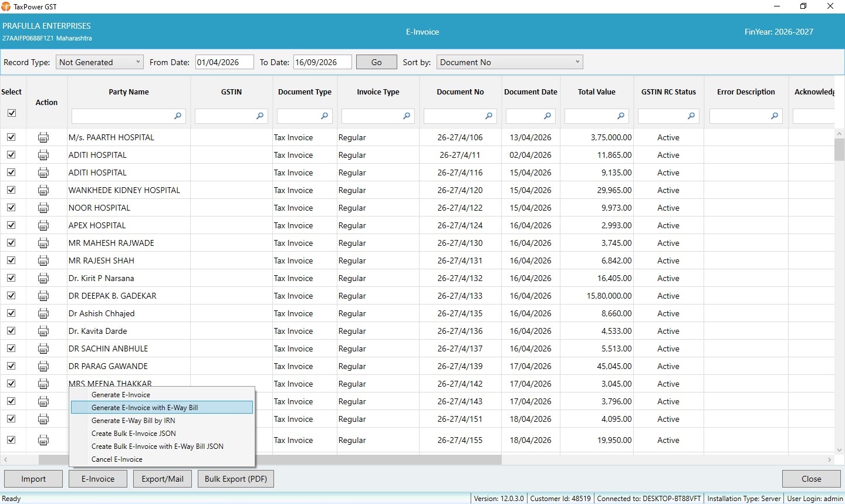The width and height of the screenshot is (845, 504).
Task: Click search icon in GSTIN RC Status filter
Action: coord(691,116)
